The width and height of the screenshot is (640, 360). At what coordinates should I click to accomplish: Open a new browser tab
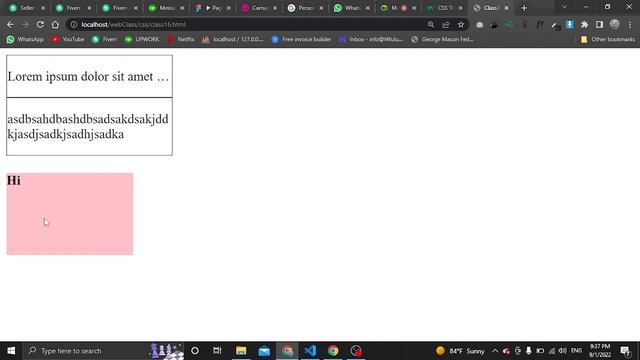[x=524, y=8]
